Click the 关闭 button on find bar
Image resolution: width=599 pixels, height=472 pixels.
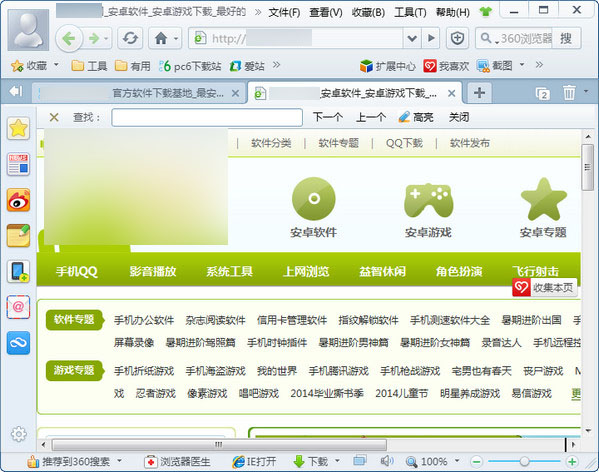[x=459, y=117]
